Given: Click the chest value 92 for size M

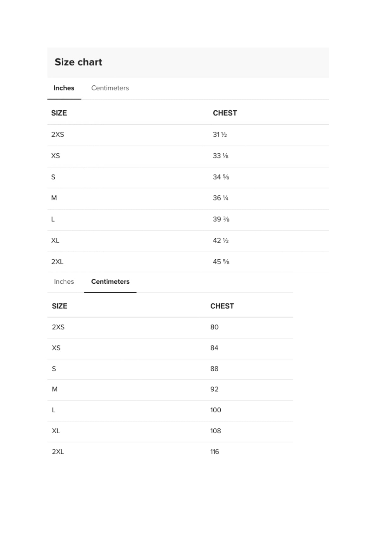Looking at the screenshot, I should 214,389.
